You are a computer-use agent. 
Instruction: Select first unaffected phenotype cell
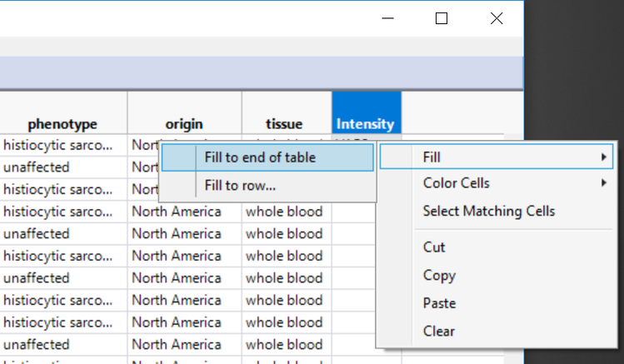pyautogui.click(x=37, y=167)
